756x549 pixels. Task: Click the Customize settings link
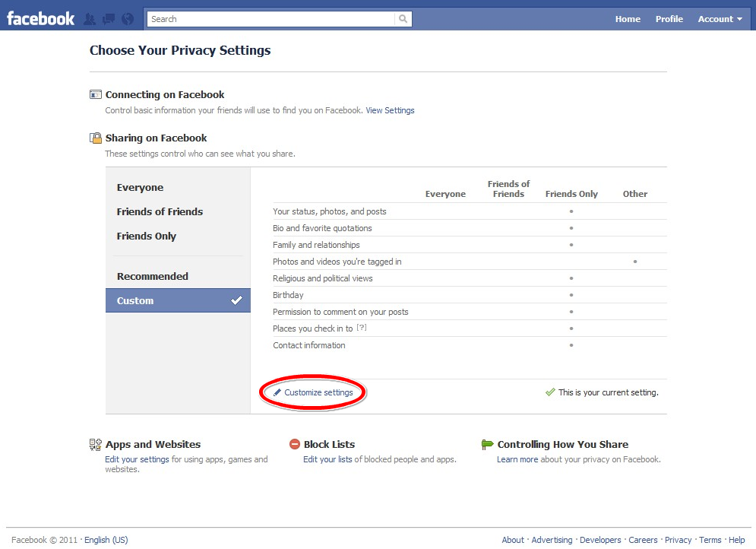(318, 392)
